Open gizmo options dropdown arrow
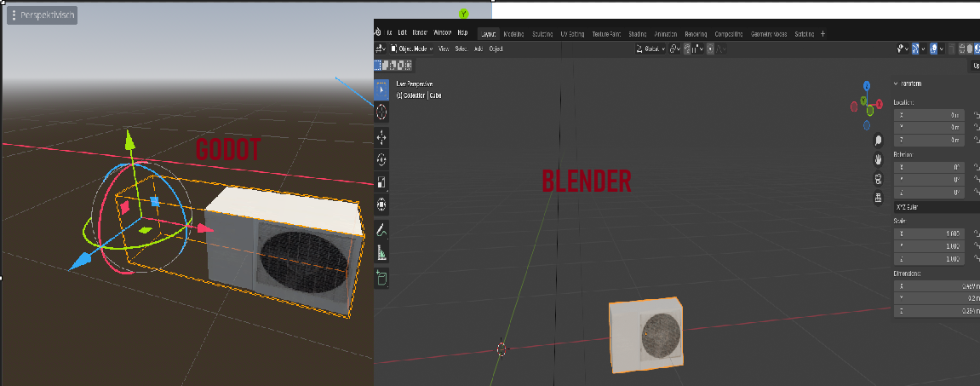 click(923, 49)
